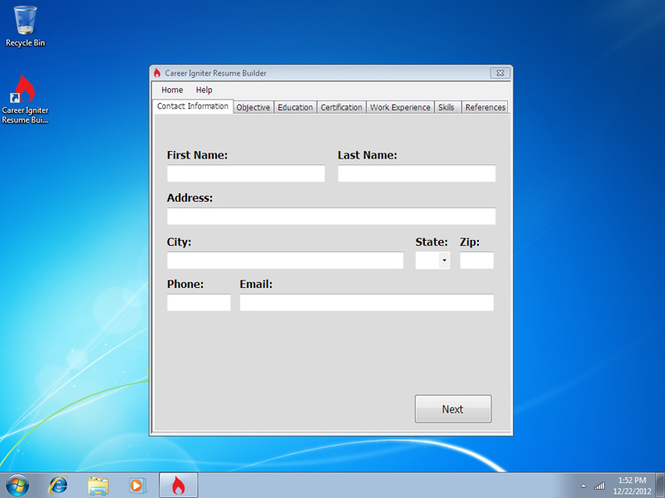665x498 pixels.
Task: Click the Address: label
Action: point(190,198)
